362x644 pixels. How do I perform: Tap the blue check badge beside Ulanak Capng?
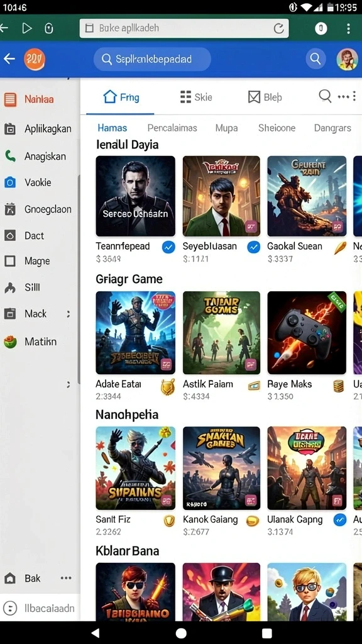pyautogui.click(x=339, y=520)
